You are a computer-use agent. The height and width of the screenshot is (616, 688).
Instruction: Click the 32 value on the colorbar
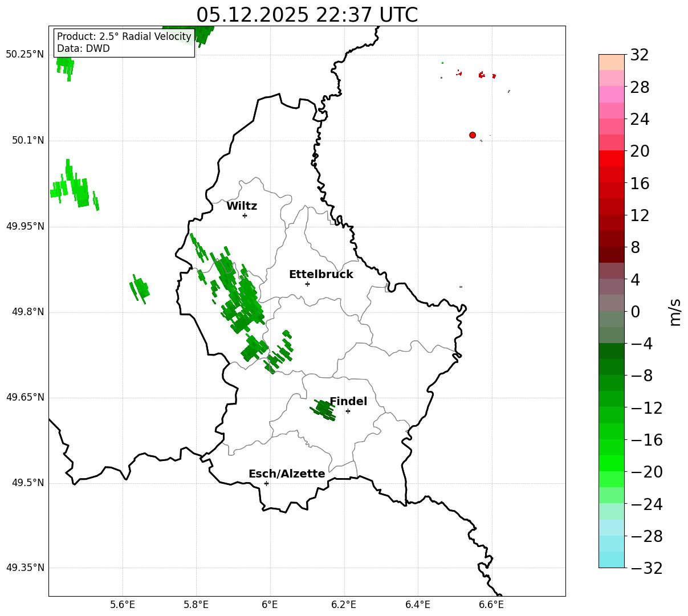640,55
